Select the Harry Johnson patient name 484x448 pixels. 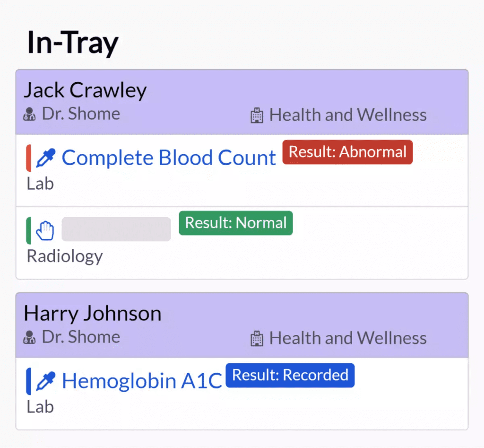pyautogui.click(x=93, y=313)
